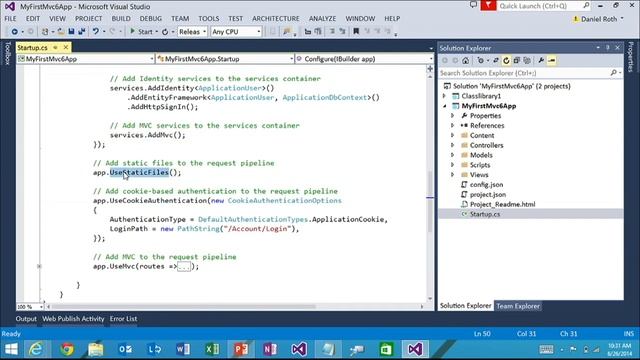The image size is (640, 360).
Task: Expand the Views folder
Action: pyautogui.click(x=453, y=174)
